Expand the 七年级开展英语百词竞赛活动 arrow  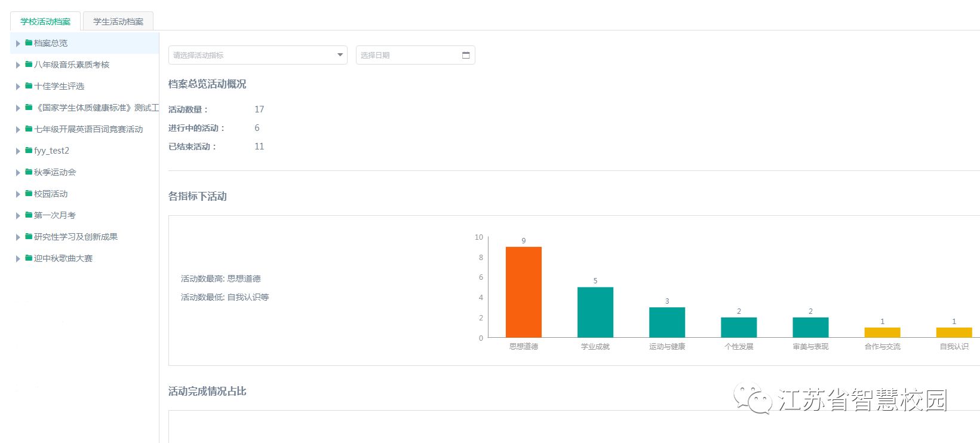[18, 130]
